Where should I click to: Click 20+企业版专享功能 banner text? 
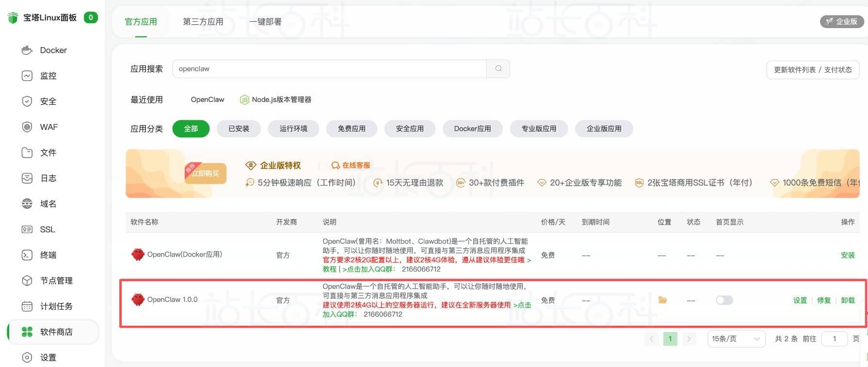[x=586, y=183]
